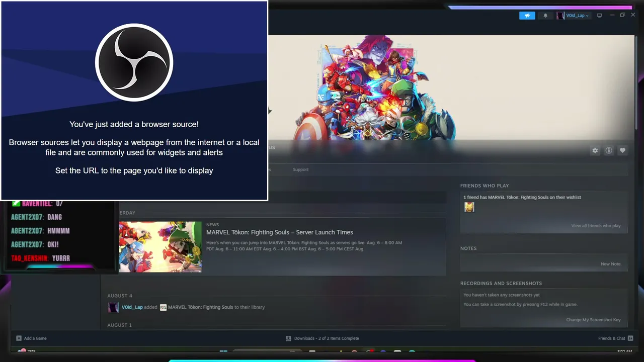
Task: Show game info circle icon
Action: pyautogui.click(x=609, y=150)
